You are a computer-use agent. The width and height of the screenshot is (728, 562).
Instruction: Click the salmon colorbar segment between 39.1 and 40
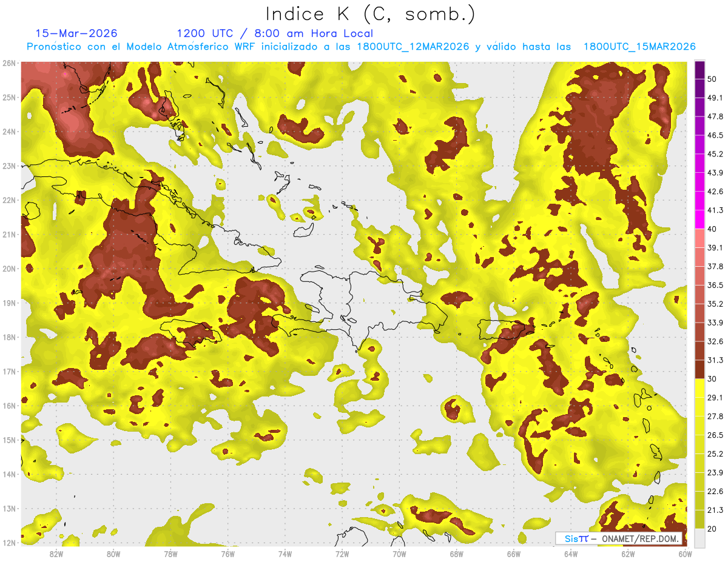699,238
